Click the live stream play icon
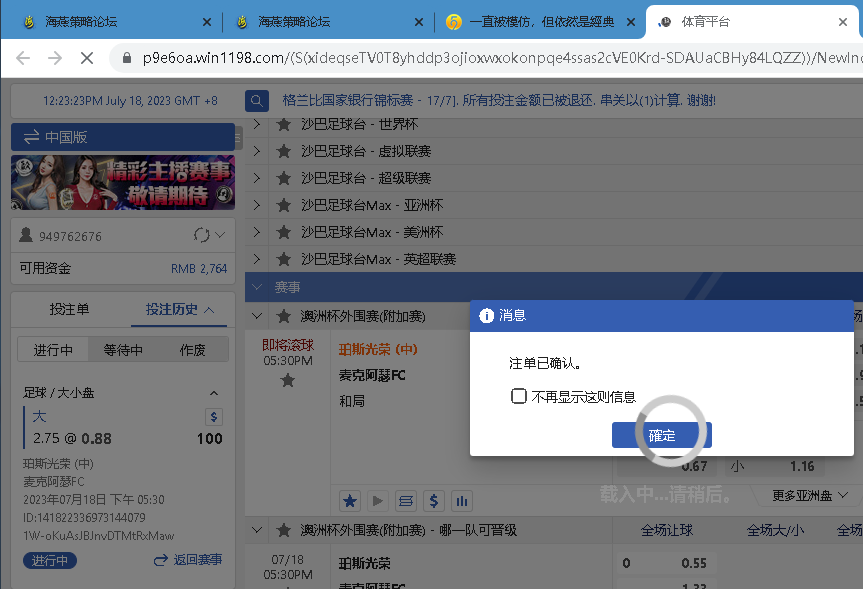The image size is (863, 589). point(378,500)
